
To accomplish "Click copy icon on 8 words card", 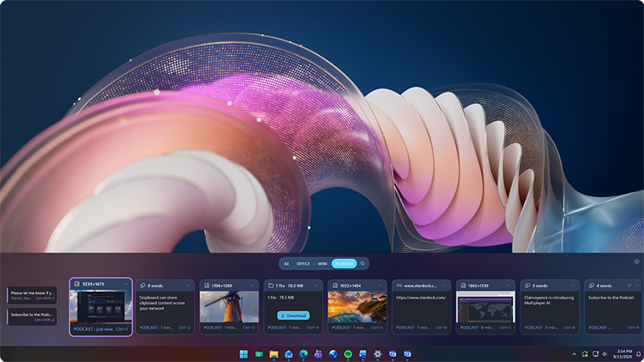I will (142, 286).
